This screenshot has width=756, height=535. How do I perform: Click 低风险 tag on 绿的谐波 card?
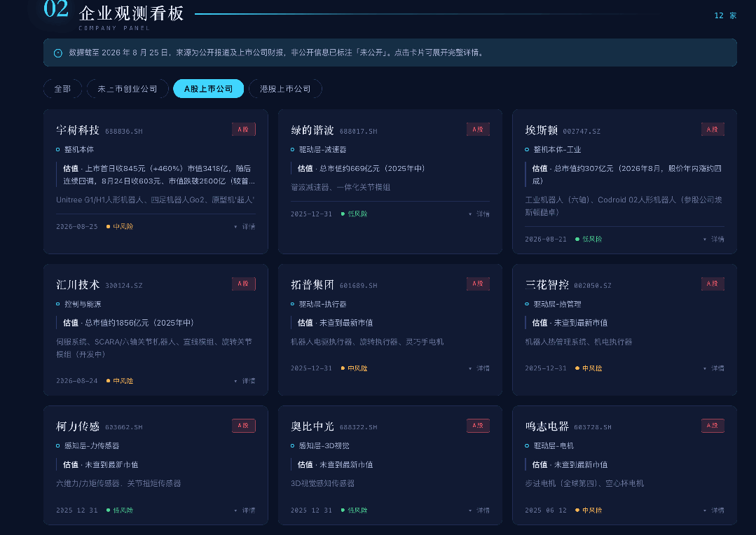[355, 214]
